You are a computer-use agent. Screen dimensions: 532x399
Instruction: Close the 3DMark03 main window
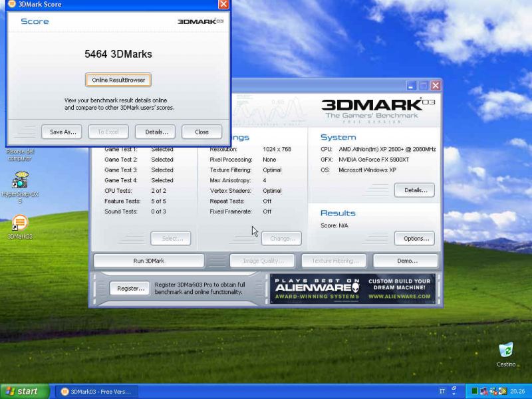tap(436, 86)
